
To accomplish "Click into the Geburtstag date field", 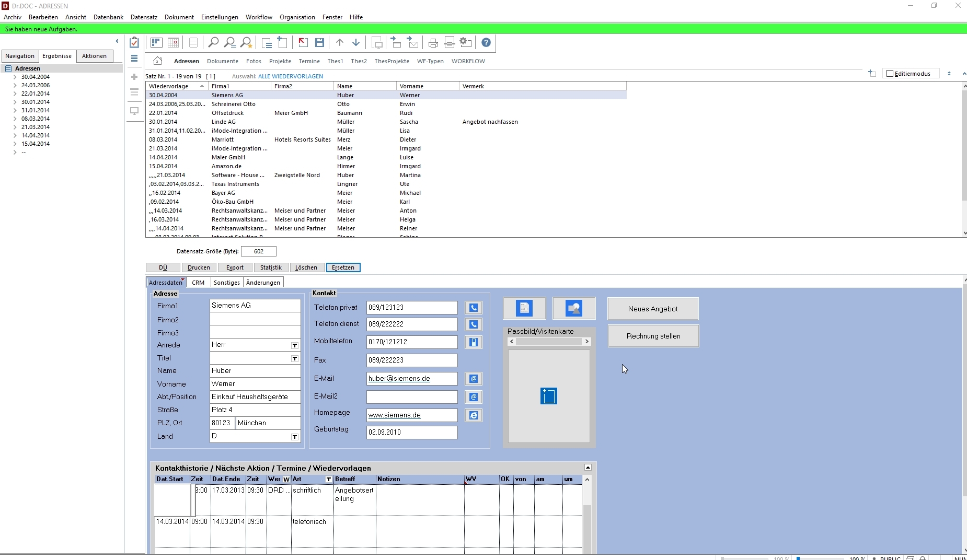I will tap(411, 433).
